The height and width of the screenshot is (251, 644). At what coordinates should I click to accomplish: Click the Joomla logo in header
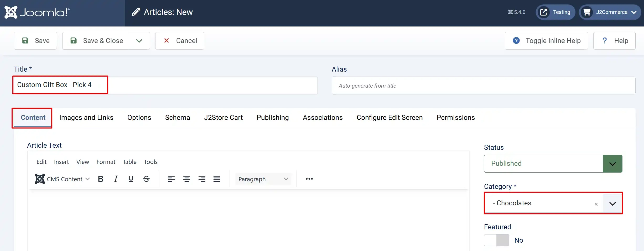(37, 12)
